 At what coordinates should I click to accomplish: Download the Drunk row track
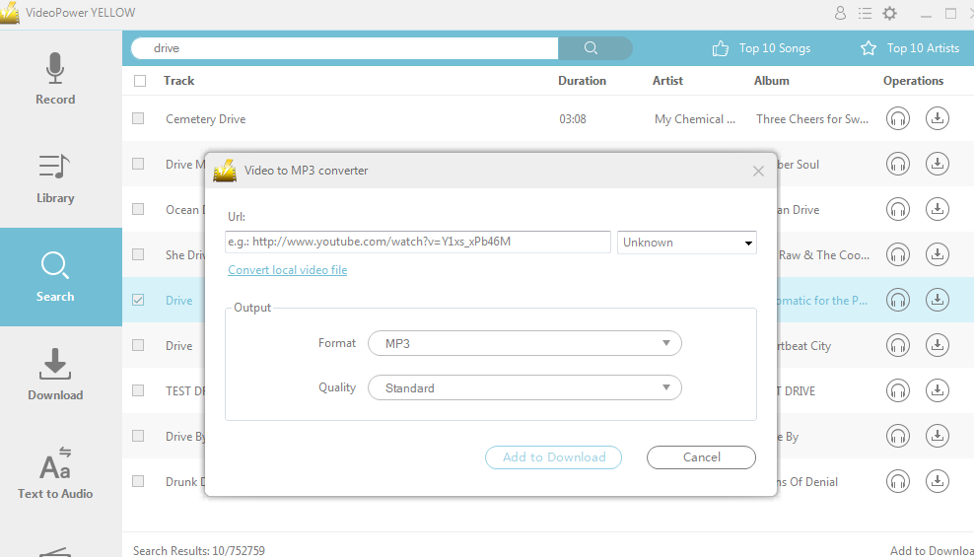point(938,481)
